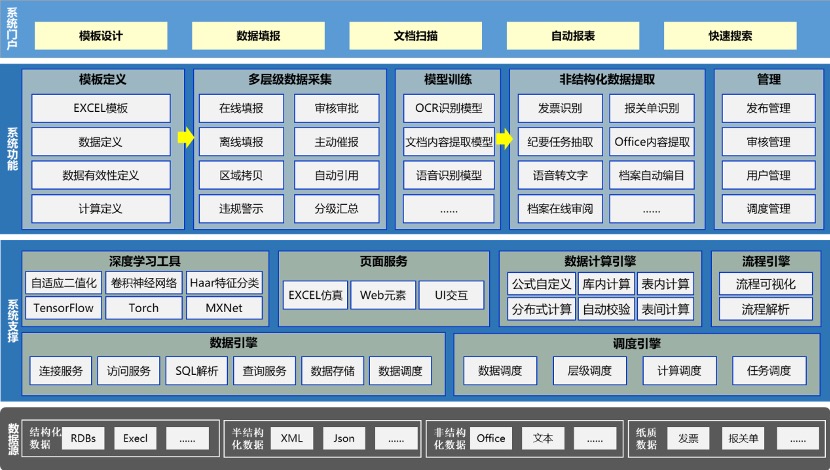Click the 访问服务 box

point(129,370)
